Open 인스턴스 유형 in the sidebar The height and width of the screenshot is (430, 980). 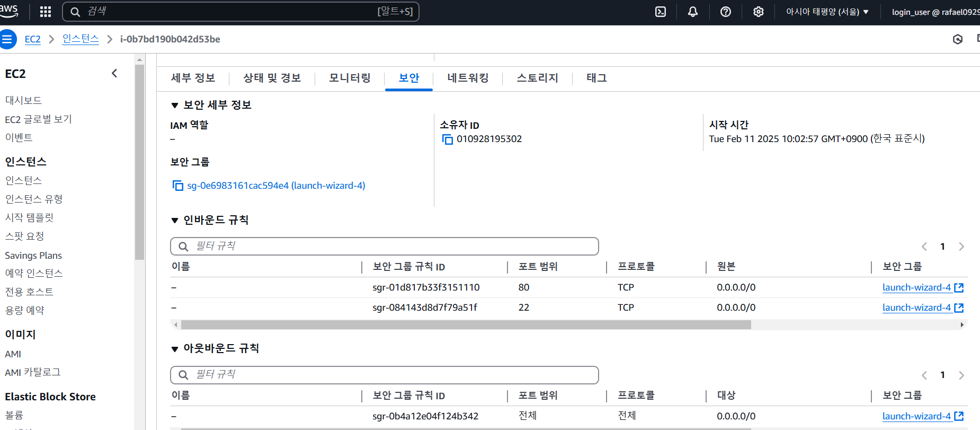34,199
